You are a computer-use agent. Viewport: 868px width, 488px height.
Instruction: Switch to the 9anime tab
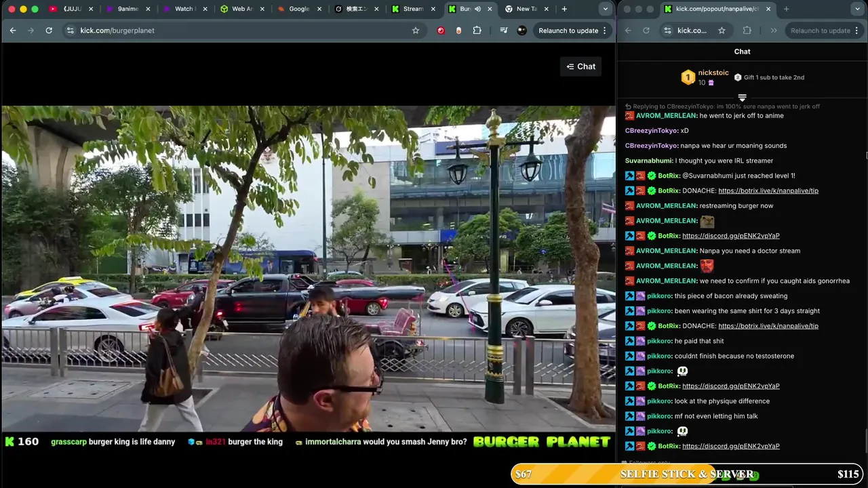point(128,9)
